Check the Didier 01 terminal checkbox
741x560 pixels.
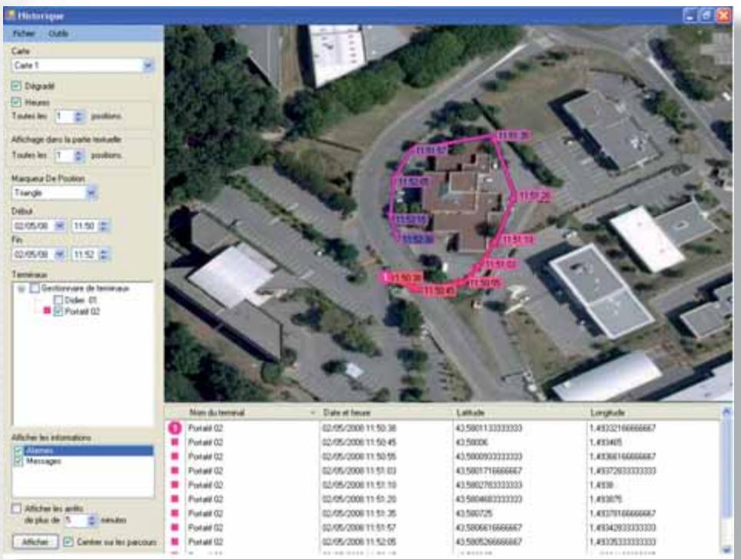58,300
